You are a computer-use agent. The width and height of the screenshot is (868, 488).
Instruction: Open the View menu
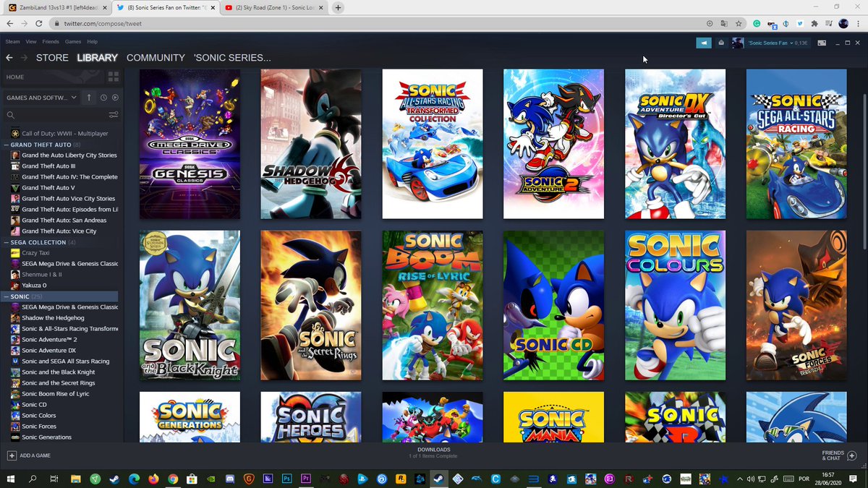point(31,42)
